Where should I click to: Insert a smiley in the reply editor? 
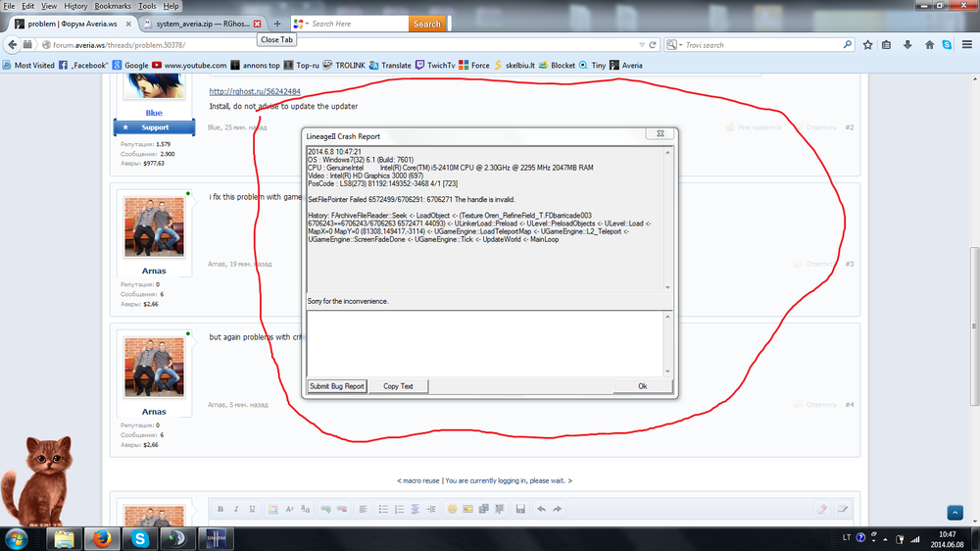click(x=452, y=509)
